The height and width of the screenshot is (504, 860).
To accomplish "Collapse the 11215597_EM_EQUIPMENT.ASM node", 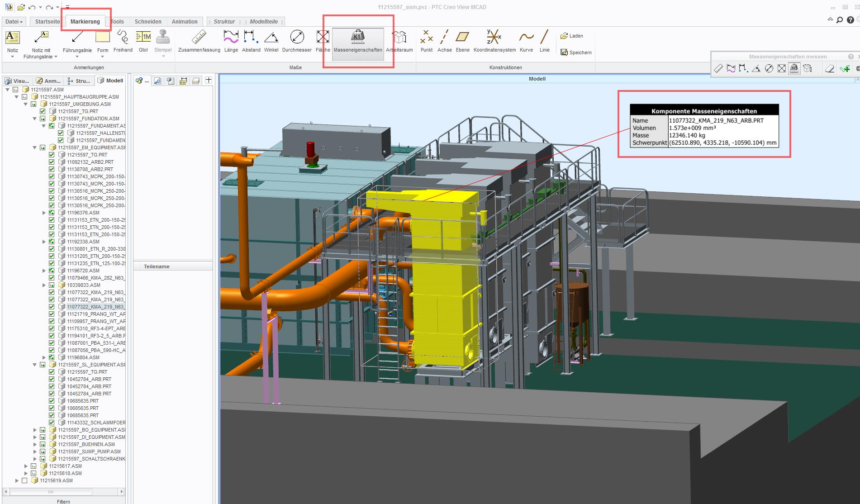I will coord(35,147).
